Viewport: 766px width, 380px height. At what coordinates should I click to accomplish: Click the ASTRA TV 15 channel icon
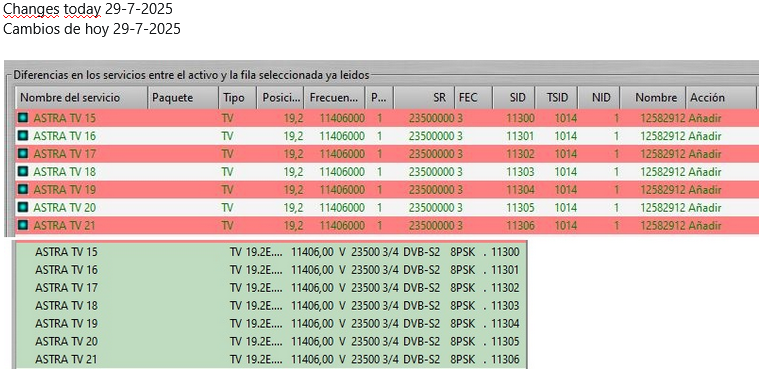pyautogui.click(x=22, y=118)
